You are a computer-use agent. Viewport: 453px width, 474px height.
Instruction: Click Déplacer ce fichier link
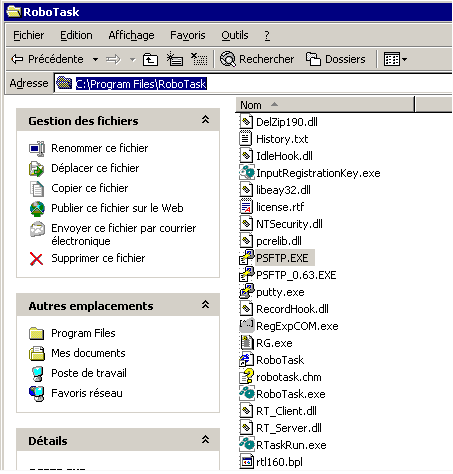[x=95, y=168]
